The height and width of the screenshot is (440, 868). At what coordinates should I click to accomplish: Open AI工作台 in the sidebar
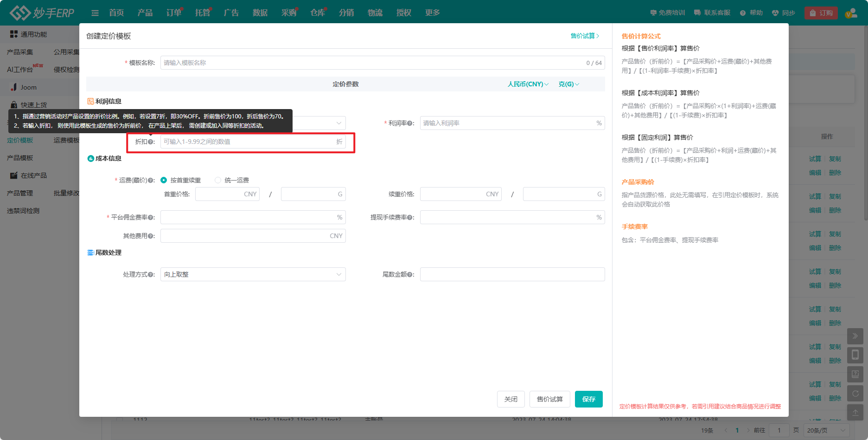20,70
